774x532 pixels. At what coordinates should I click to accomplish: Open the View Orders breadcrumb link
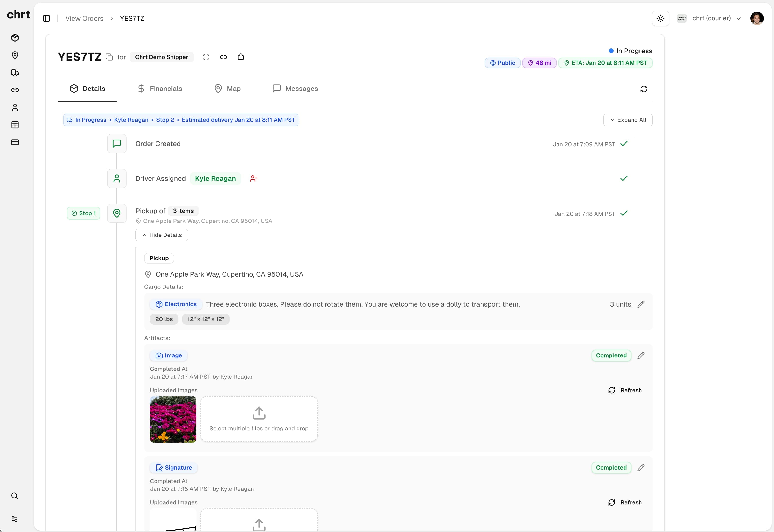pos(84,18)
